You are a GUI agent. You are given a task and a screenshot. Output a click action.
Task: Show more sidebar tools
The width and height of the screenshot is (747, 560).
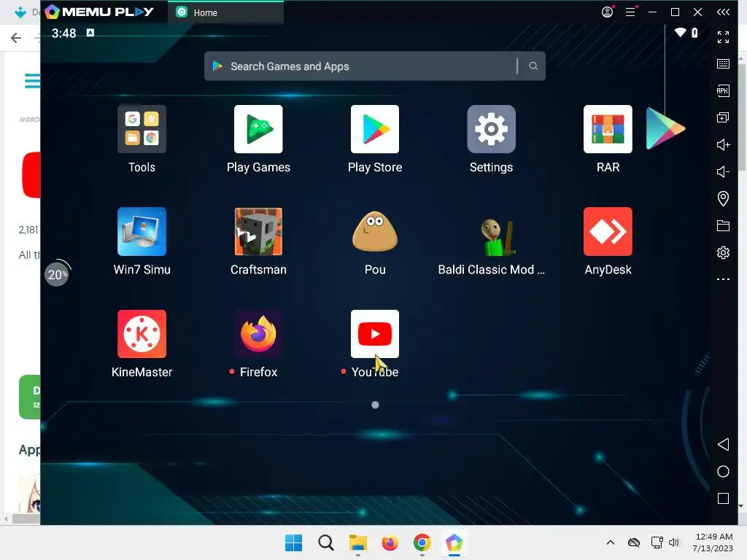click(x=723, y=279)
